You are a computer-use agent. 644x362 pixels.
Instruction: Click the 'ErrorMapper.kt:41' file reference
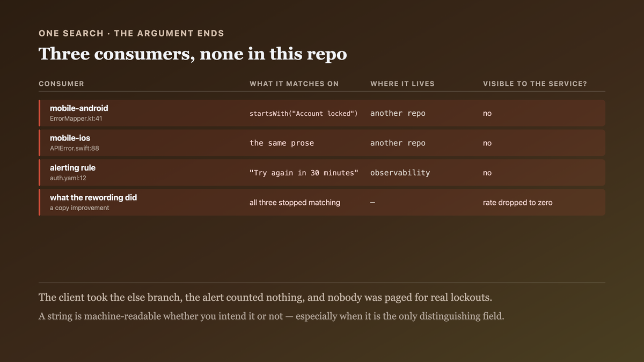click(76, 119)
